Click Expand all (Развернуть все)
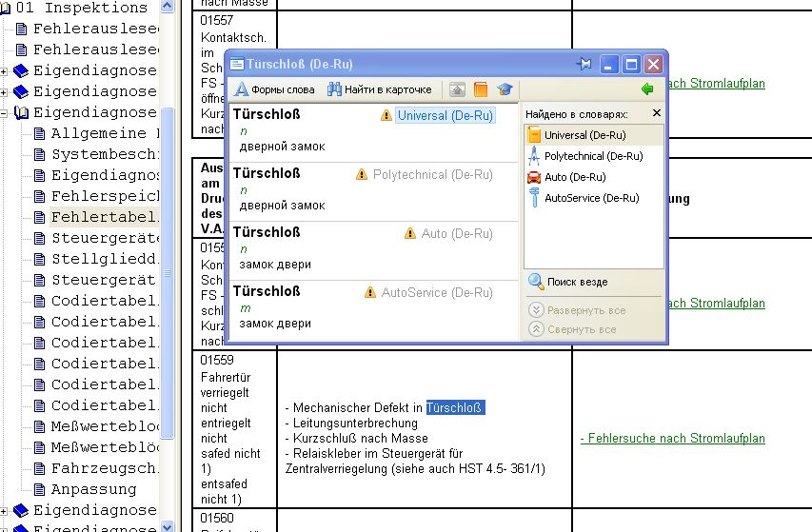812x532 pixels. (x=577, y=310)
